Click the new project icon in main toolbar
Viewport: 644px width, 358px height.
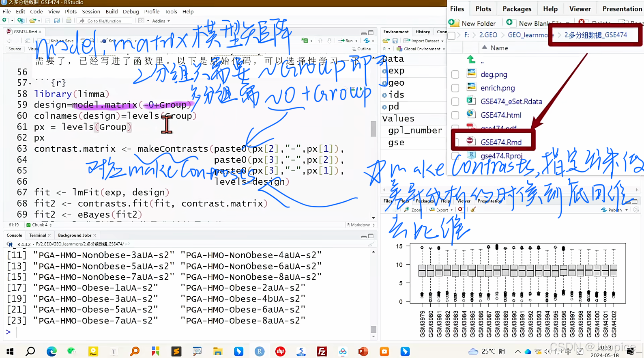[21, 20]
